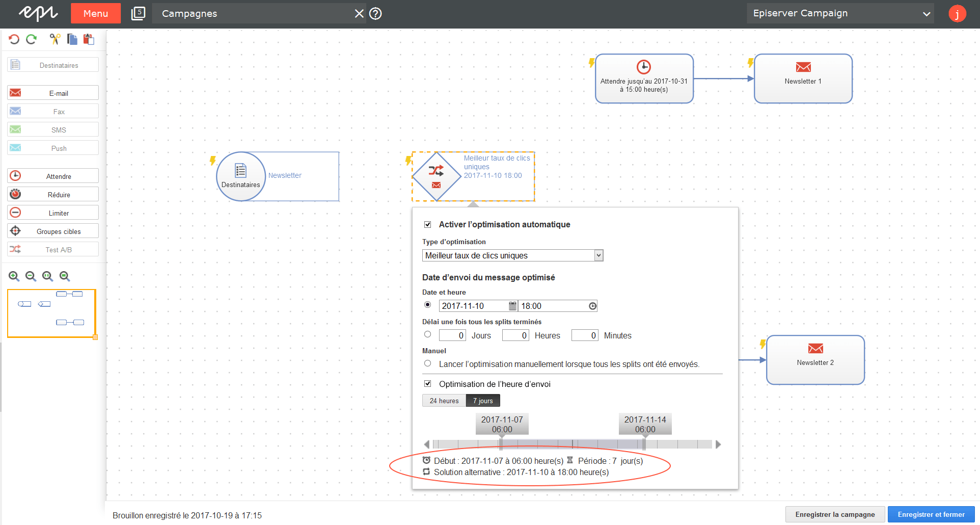
Task: Add a Fax node from sidebar
Action: 53,111
